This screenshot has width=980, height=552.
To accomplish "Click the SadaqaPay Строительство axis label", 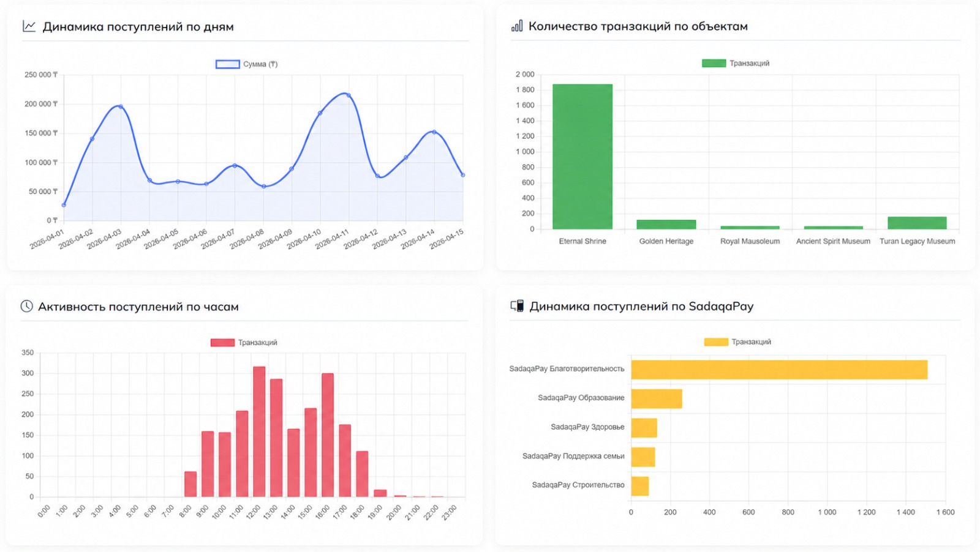I will click(x=578, y=485).
